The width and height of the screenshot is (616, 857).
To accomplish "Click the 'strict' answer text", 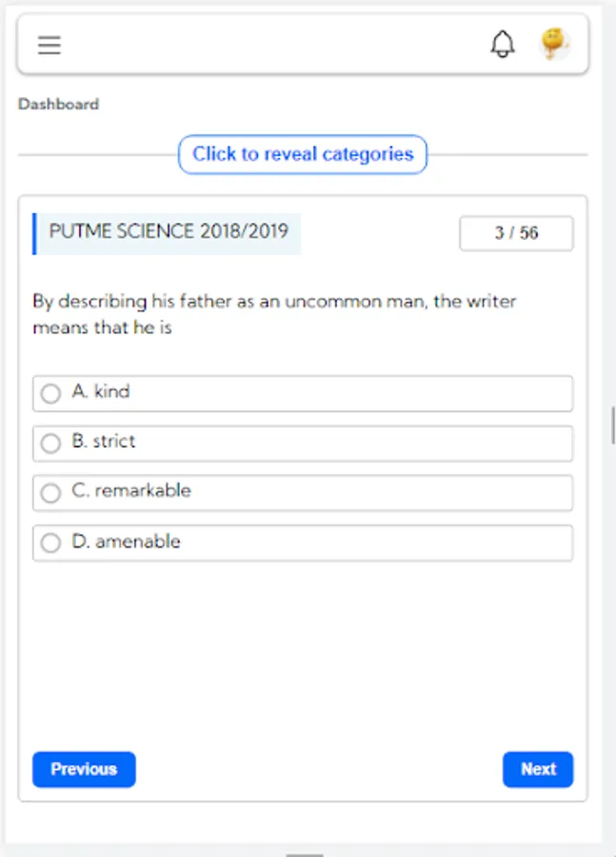I will pos(114,442).
